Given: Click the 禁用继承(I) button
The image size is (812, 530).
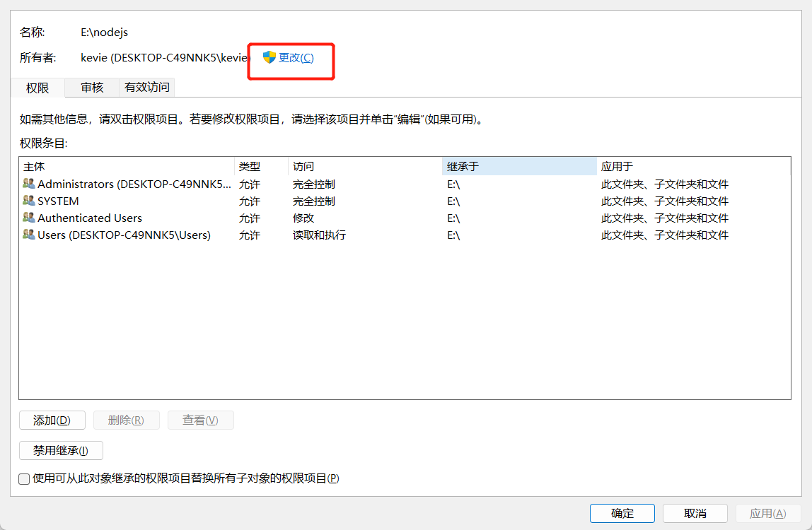Looking at the screenshot, I should pos(61,451).
